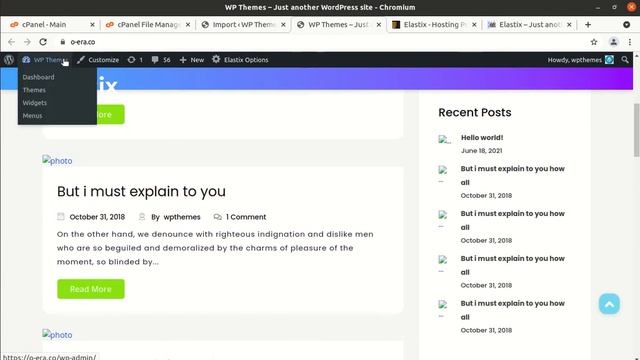Open the Customize link in admin bar
Image resolution: width=640 pixels, height=360 pixels.
(98, 60)
